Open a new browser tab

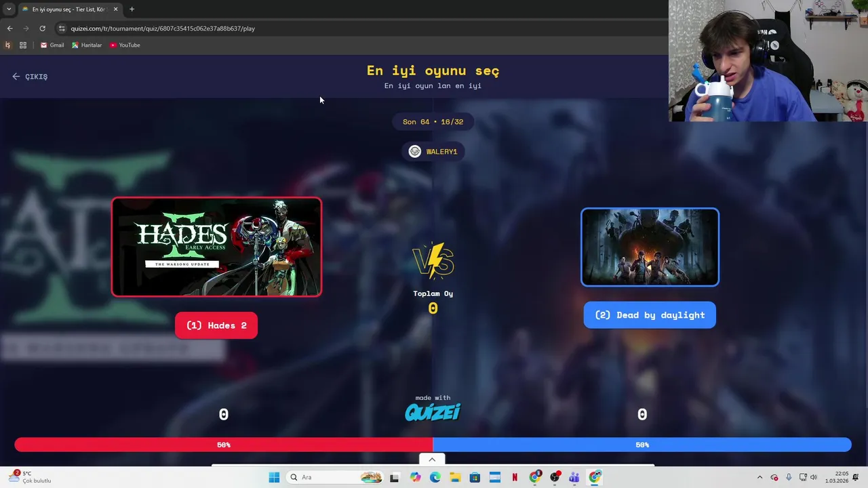[x=132, y=9]
